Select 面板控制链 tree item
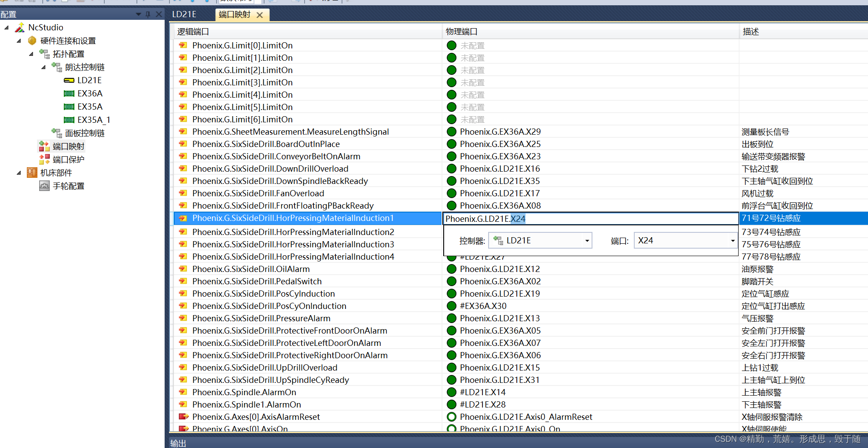This screenshot has width=868, height=448. click(x=85, y=133)
